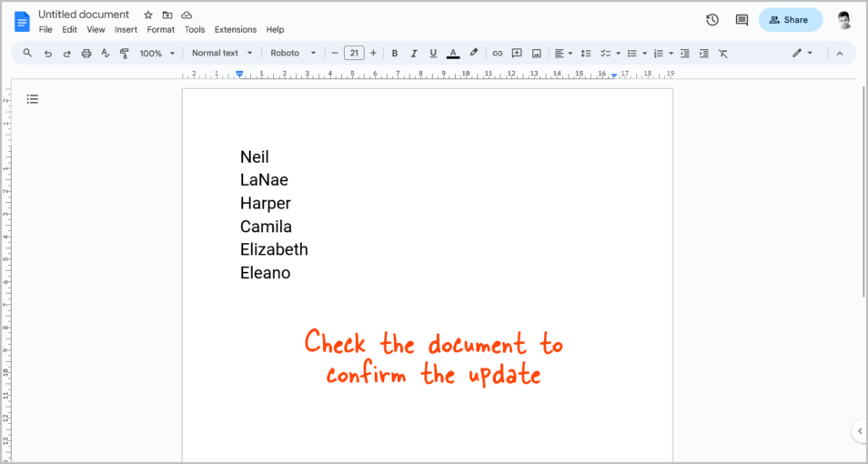
Task: Click the left indent ruler marker
Action: point(239,74)
